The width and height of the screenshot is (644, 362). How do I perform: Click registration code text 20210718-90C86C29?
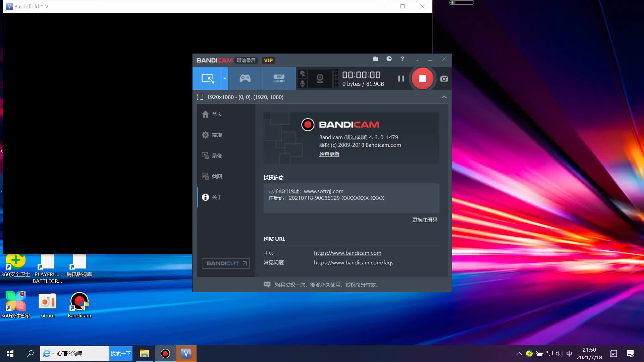coord(336,198)
